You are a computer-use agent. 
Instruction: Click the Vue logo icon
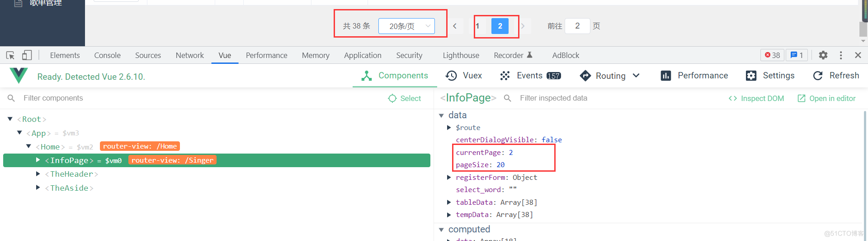coord(19,76)
